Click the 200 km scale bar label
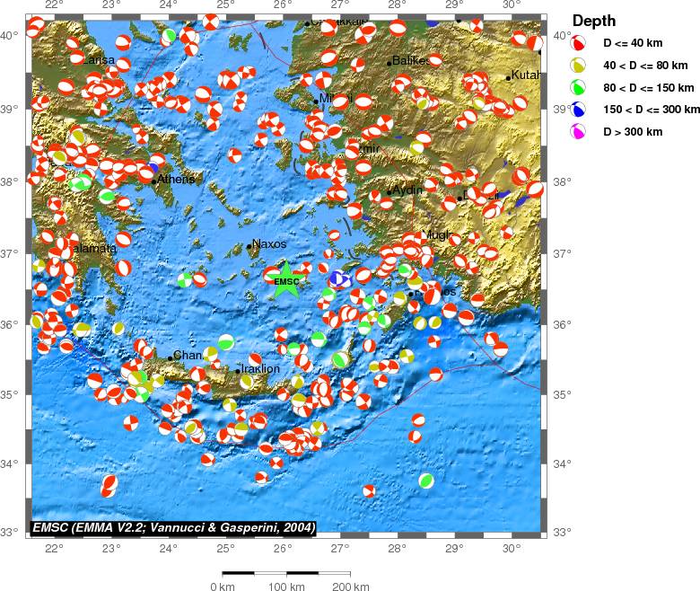 pyautogui.click(x=349, y=587)
